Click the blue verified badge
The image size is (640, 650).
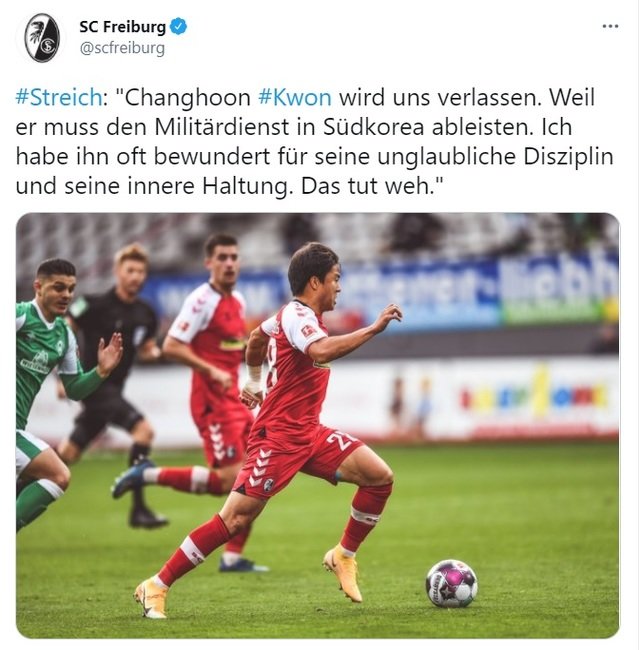pyautogui.click(x=179, y=27)
